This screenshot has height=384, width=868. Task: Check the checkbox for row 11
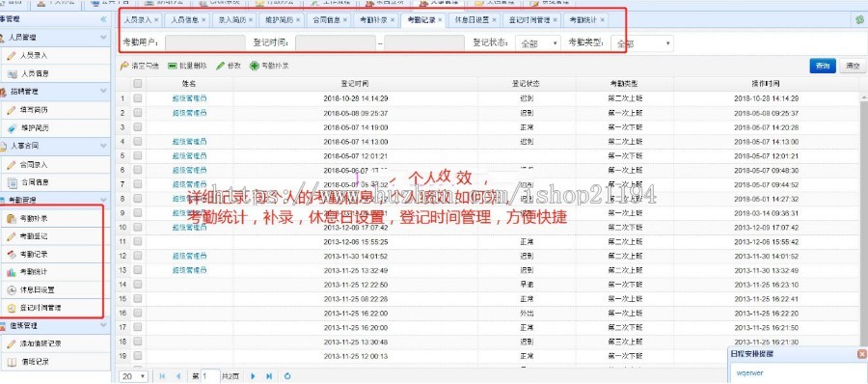138,241
